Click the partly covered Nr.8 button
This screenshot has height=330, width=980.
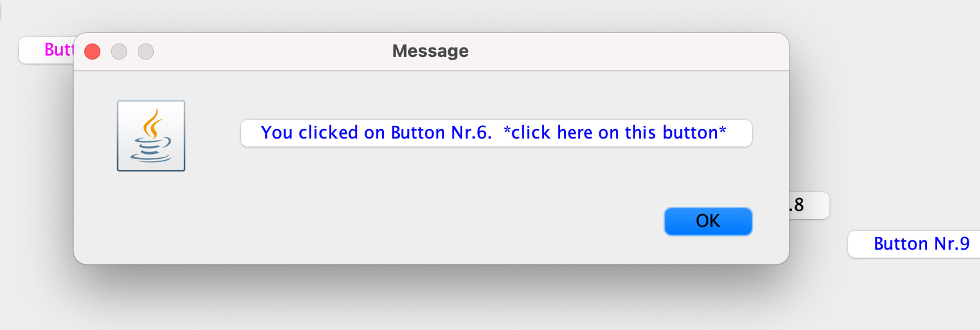tap(809, 205)
